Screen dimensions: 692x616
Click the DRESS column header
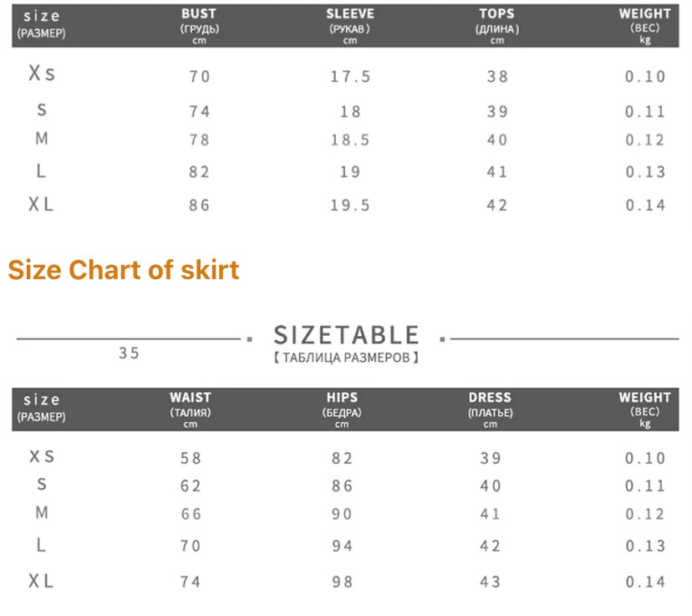[x=490, y=398]
